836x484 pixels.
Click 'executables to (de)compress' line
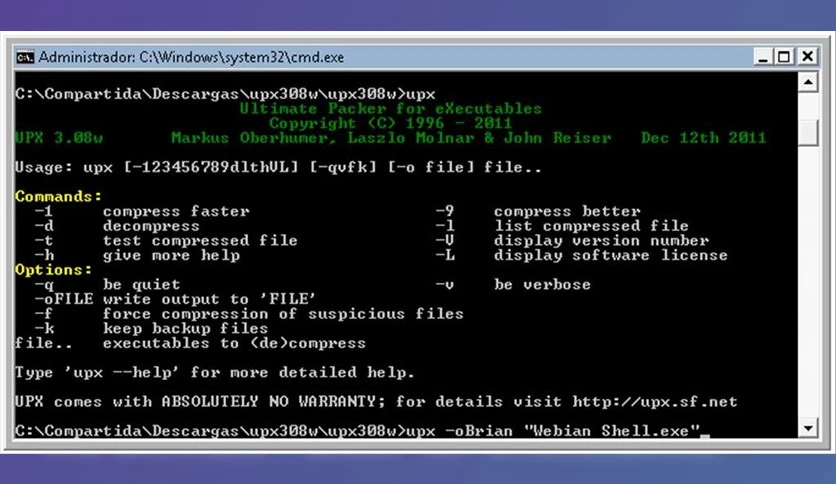(235, 343)
